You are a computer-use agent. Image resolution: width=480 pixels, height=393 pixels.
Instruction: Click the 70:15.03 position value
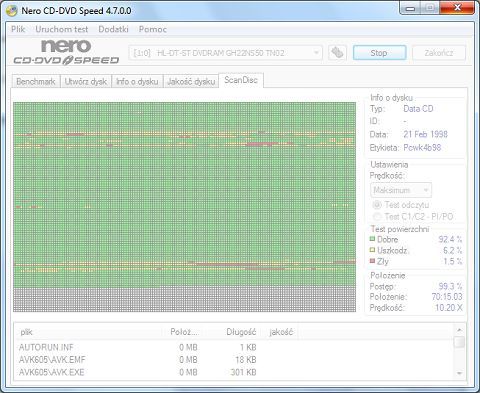[447, 297]
